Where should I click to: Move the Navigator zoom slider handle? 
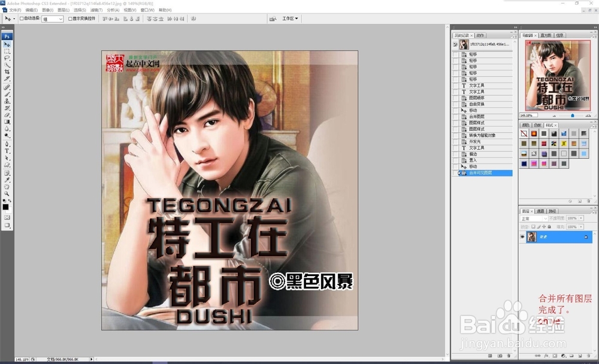pyautogui.click(x=572, y=116)
